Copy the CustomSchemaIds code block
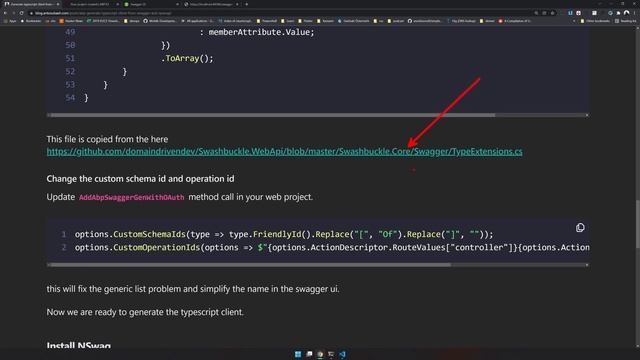 pos(580,228)
